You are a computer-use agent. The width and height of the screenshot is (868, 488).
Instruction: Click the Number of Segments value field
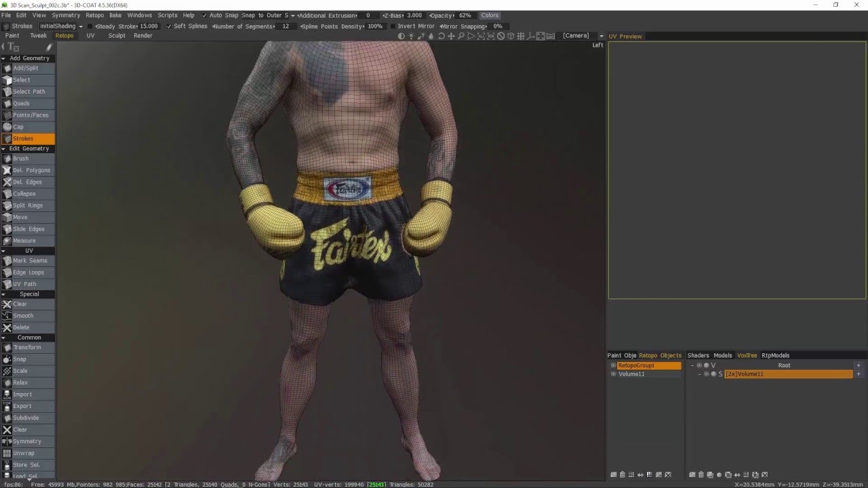click(285, 26)
